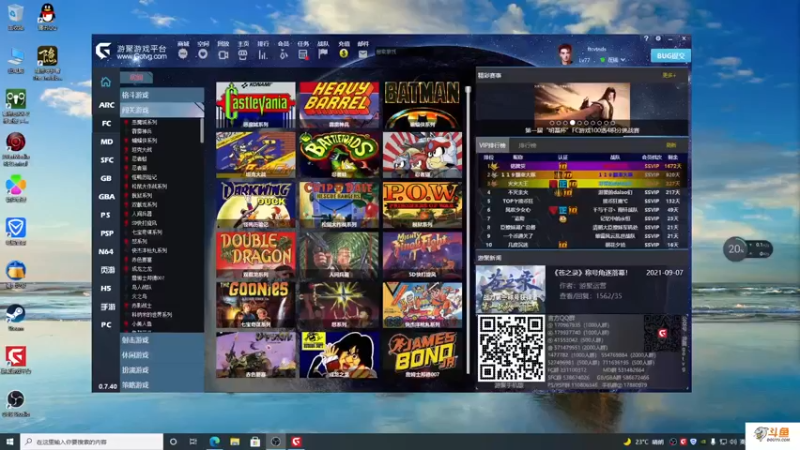
Task: Open the 排行 bar-chart ranking icon
Action: (263, 54)
